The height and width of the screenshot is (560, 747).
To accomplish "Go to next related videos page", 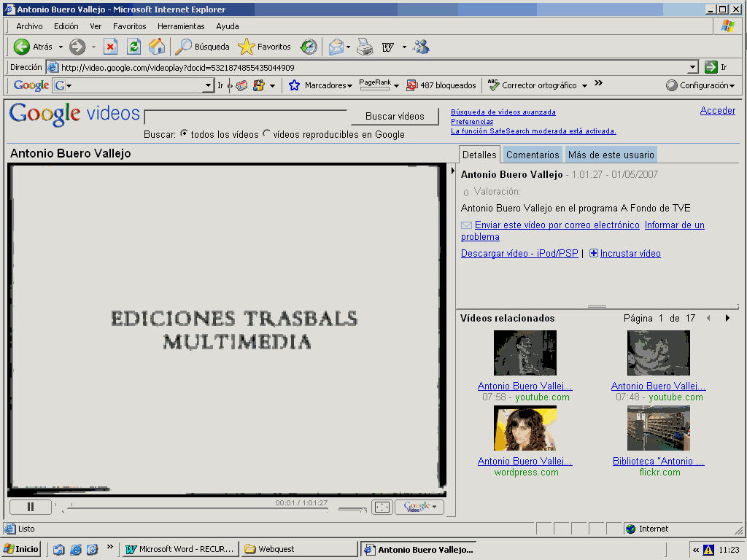I will coord(727,318).
